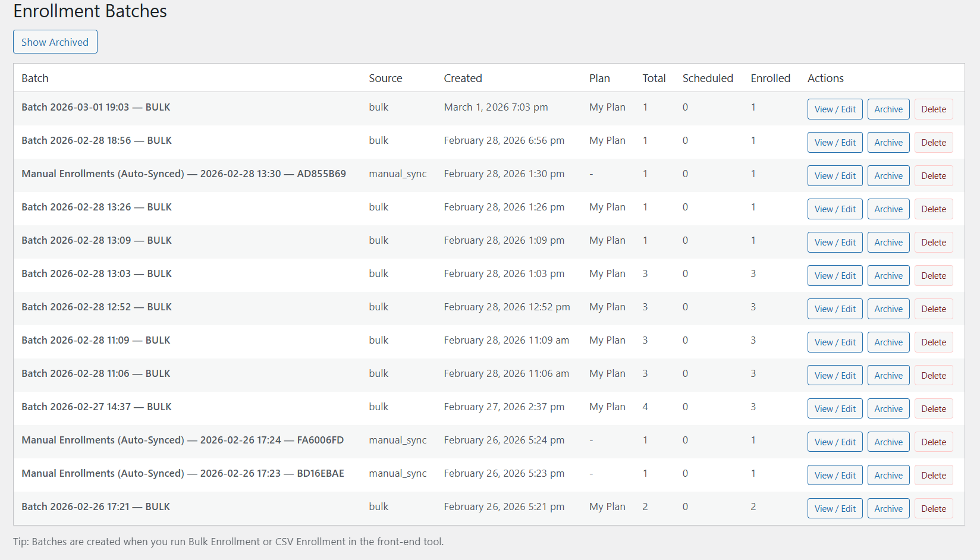980x560 pixels.
Task: View / Edit the Manual Enrollments AD855B69 batch
Action: pos(834,175)
